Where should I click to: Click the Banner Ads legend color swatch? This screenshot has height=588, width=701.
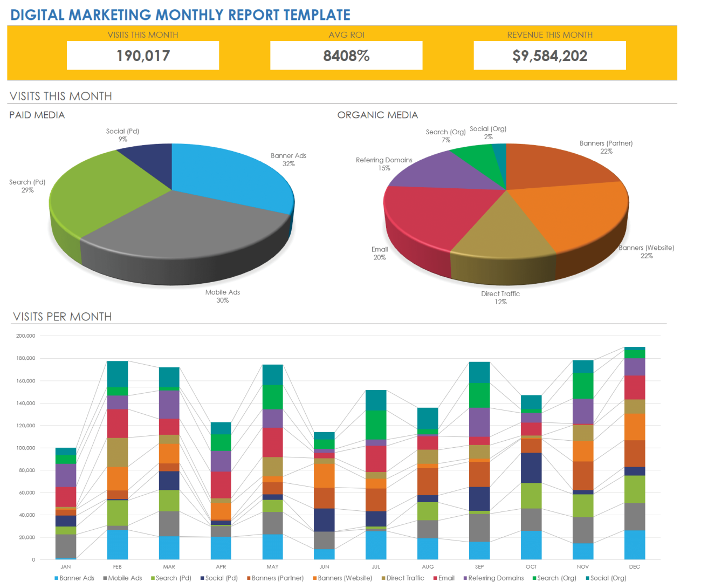pyautogui.click(x=57, y=578)
